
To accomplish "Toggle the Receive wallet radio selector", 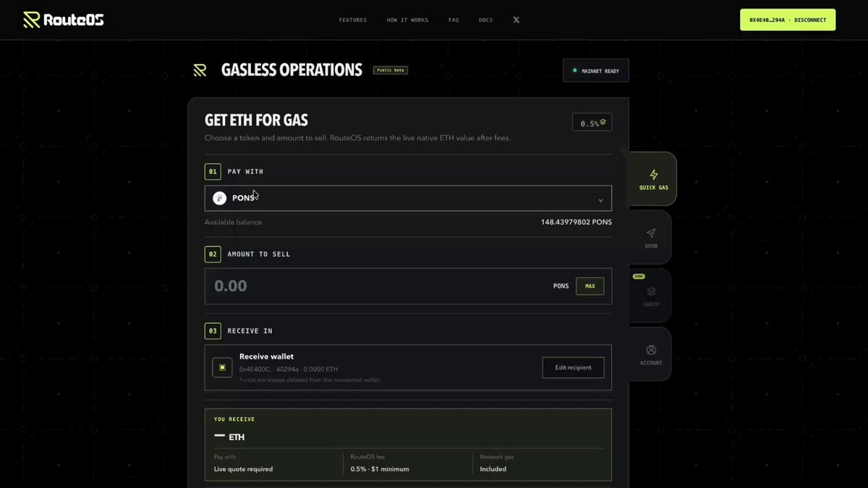I will pyautogui.click(x=222, y=367).
